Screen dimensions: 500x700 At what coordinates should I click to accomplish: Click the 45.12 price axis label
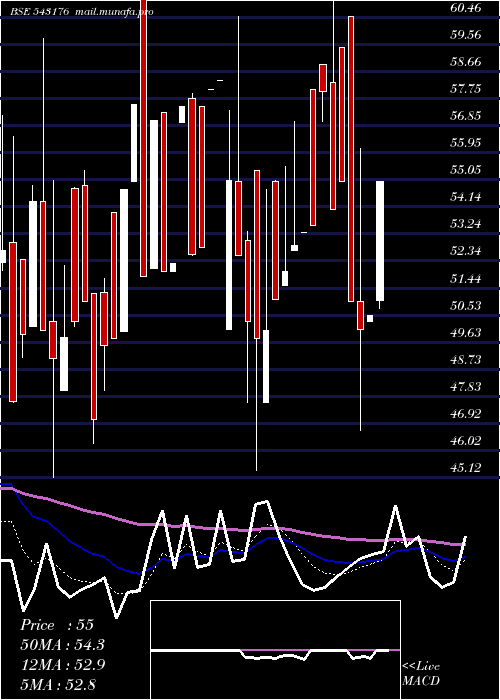point(466,468)
